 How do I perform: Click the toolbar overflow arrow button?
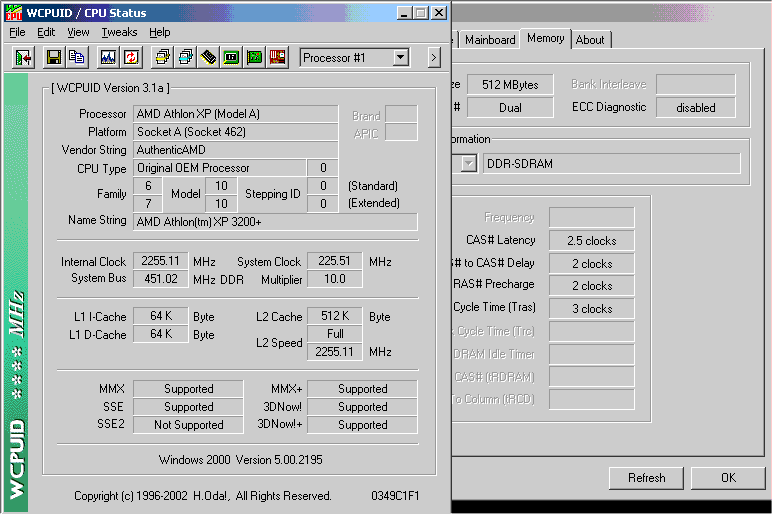pos(433,58)
